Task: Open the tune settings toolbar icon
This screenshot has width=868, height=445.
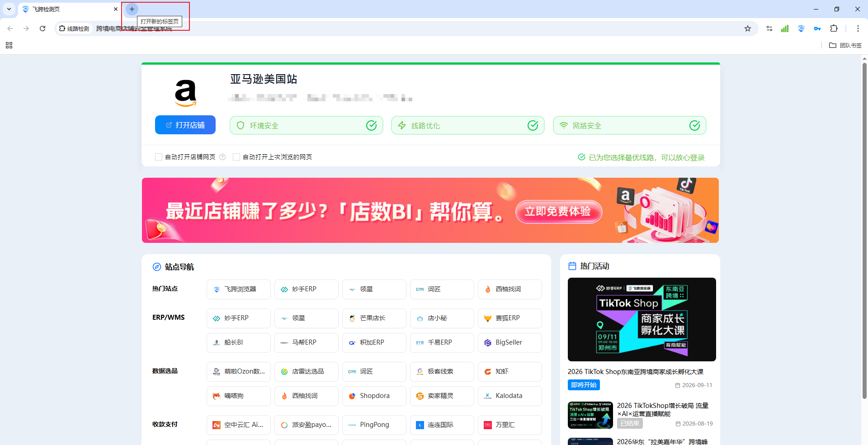Action: coord(769,28)
